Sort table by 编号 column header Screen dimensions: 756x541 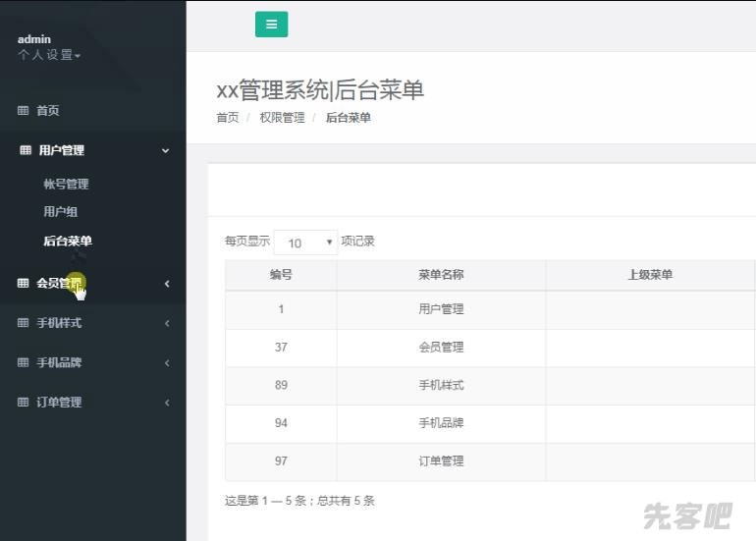(281, 275)
